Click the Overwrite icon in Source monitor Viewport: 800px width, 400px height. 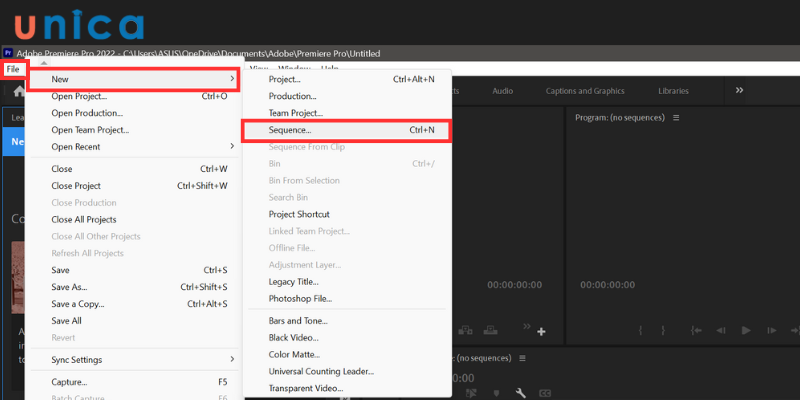click(x=492, y=331)
